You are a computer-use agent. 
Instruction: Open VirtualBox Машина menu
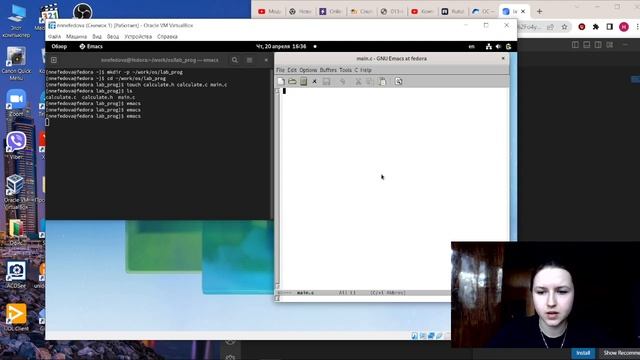click(76, 37)
